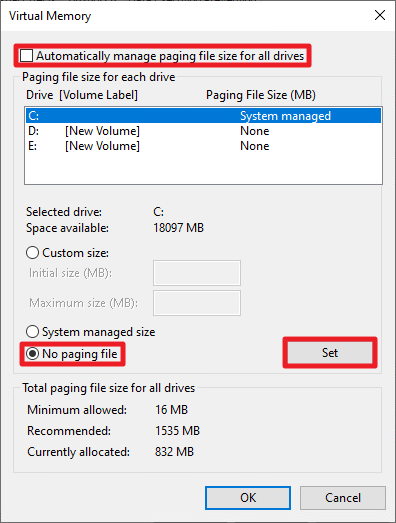Select the No paging file radio button
This screenshot has height=523, width=396.
click(x=32, y=354)
